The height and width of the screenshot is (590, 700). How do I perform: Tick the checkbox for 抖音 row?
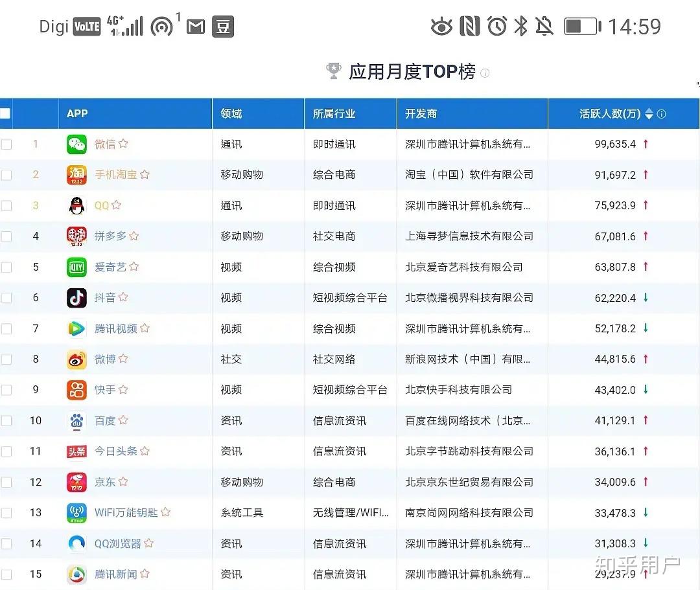[x=6, y=298]
